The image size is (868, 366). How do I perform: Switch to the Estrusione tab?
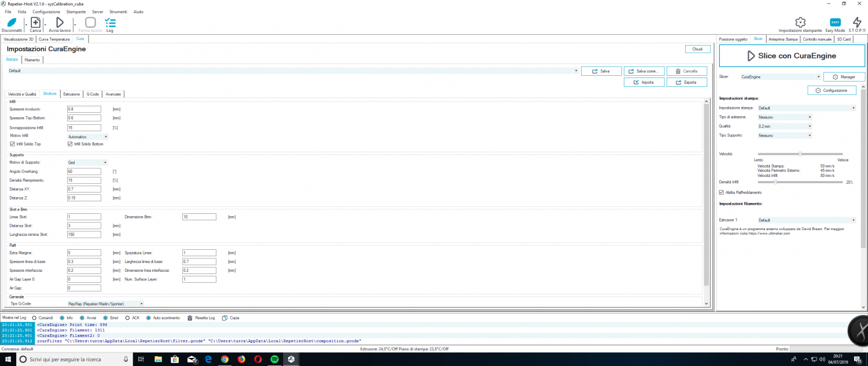coord(72,94)
